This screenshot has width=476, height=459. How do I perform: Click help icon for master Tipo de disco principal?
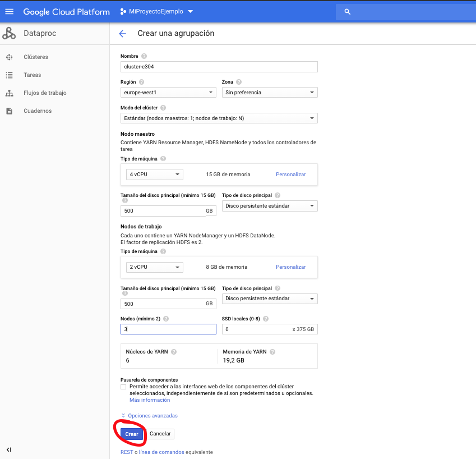click(278, 195)
